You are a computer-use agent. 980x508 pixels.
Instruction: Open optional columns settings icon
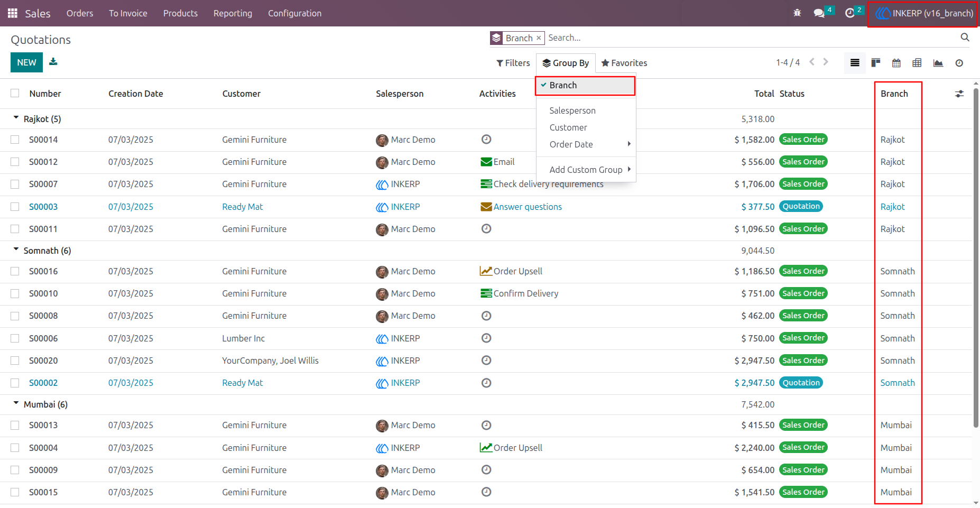pos(959,94)
